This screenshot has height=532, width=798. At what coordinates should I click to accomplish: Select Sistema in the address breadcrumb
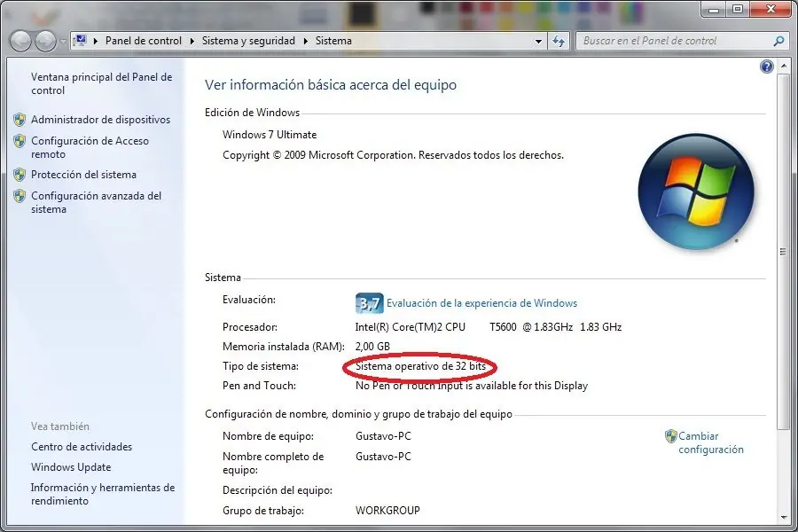[333, 41]
